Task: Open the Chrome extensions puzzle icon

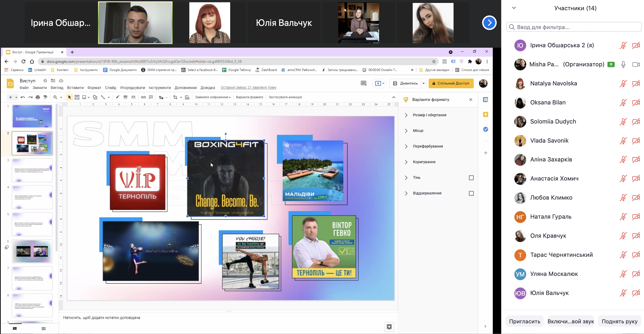Action: click(470, 62)
